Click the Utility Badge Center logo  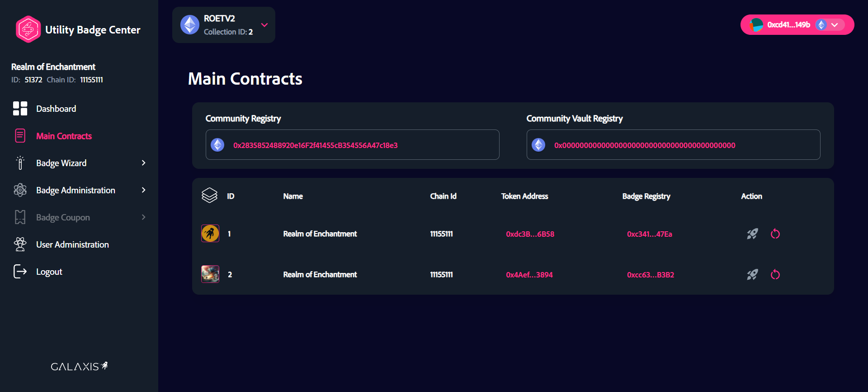tap(28, 29)
